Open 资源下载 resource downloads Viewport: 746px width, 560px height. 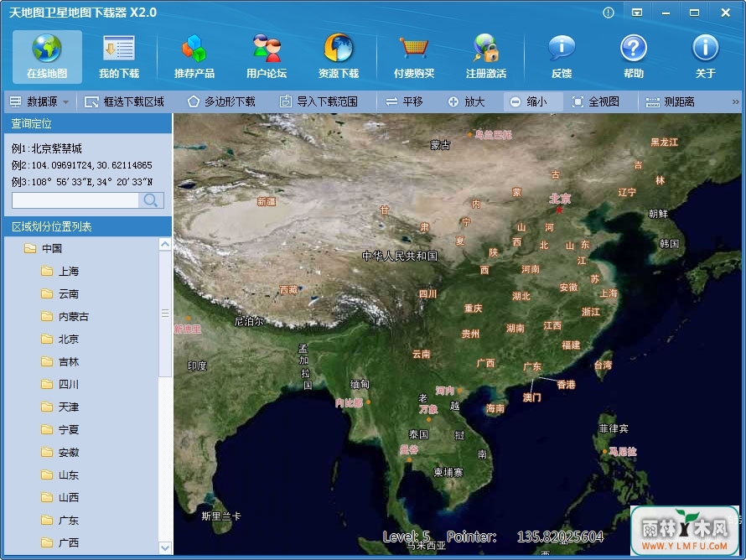[339, 56]
